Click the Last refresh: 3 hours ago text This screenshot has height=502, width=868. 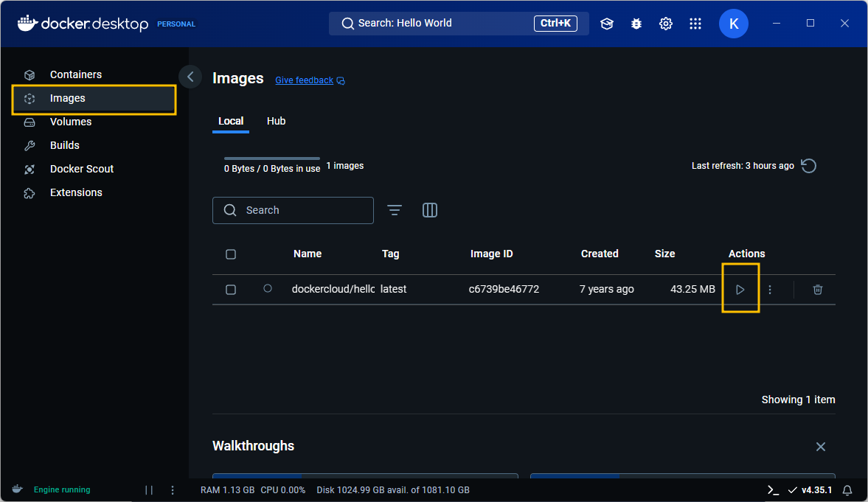[743, 166]
